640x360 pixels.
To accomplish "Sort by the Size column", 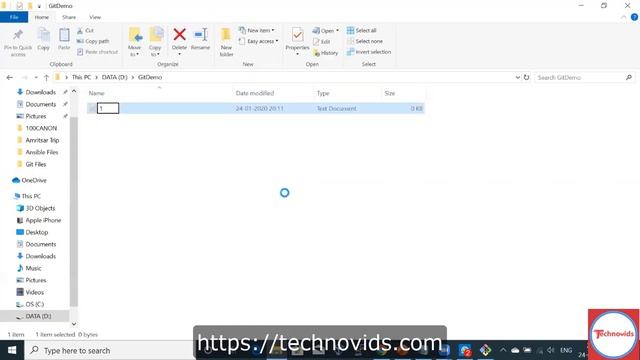I will click(x=390, y=93).
